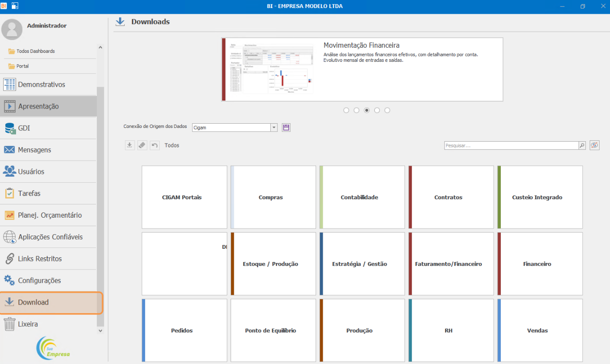Select the fourth carousel dot

377,110
